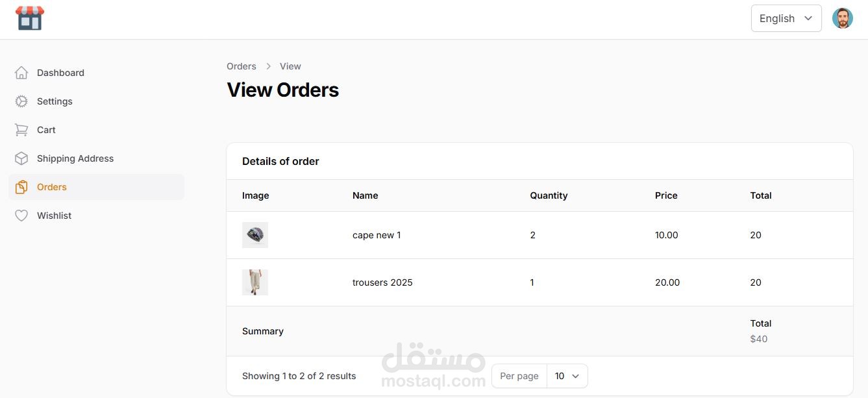Click the Name column header

(x=365, y=195)
